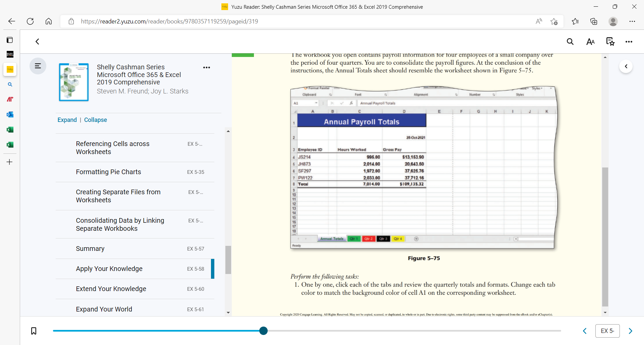This screenshot has height=345, width=644.
Task: Toggle table of contents list button
Action: pos(38,66)
